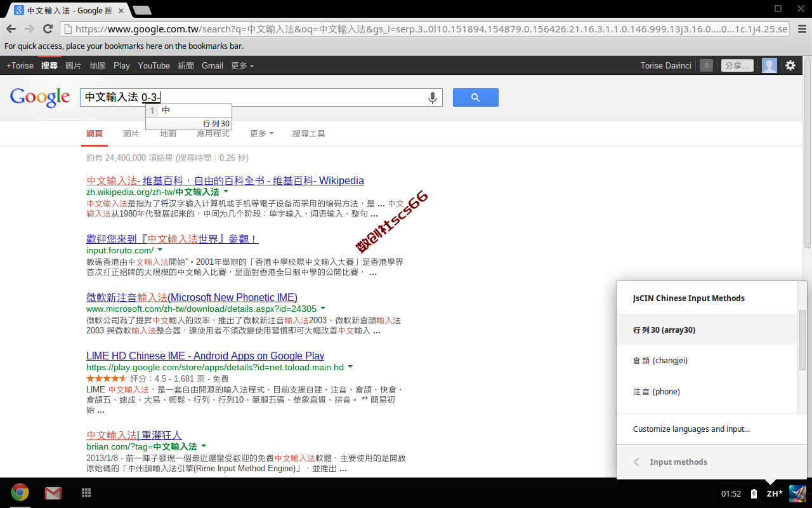Open the Google settings gear icon
The image size is (812, 508).
click(790, 65)
